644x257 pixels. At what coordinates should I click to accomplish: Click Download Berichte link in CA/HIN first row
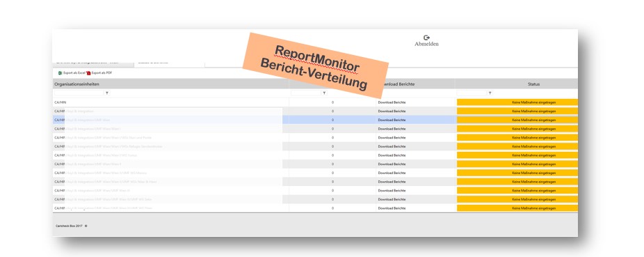(x=392, y=102)
